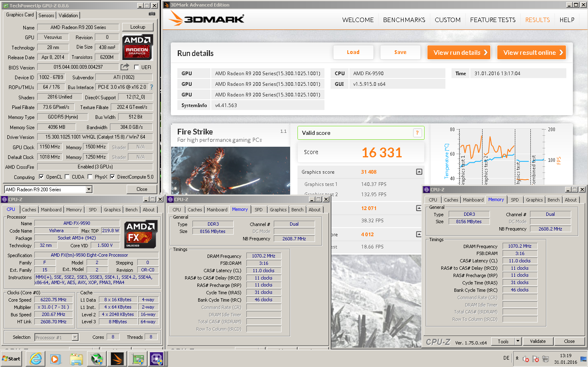Click the 3DMark logo in header

tap(206, 18)
